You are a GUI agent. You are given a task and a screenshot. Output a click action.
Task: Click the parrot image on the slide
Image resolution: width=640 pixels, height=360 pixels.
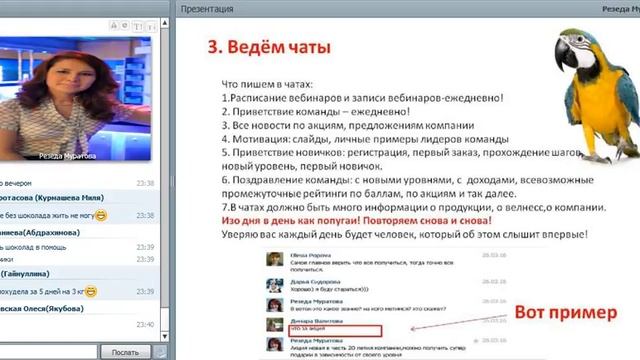597,96
